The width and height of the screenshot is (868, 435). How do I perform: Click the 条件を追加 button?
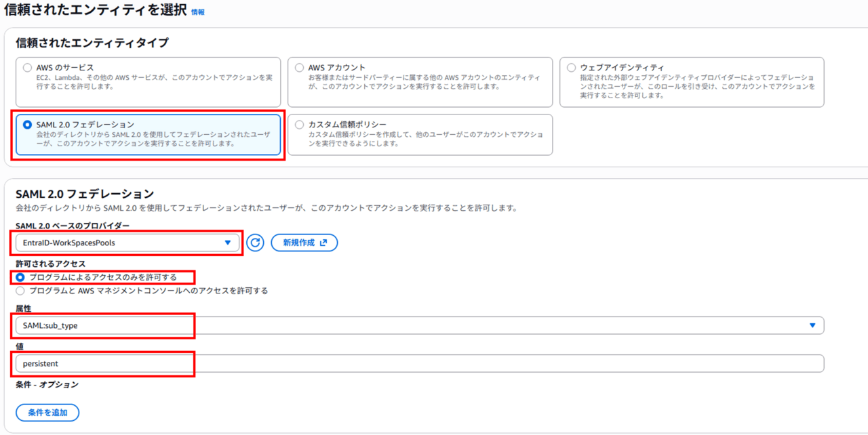click(x=47, y=412)
